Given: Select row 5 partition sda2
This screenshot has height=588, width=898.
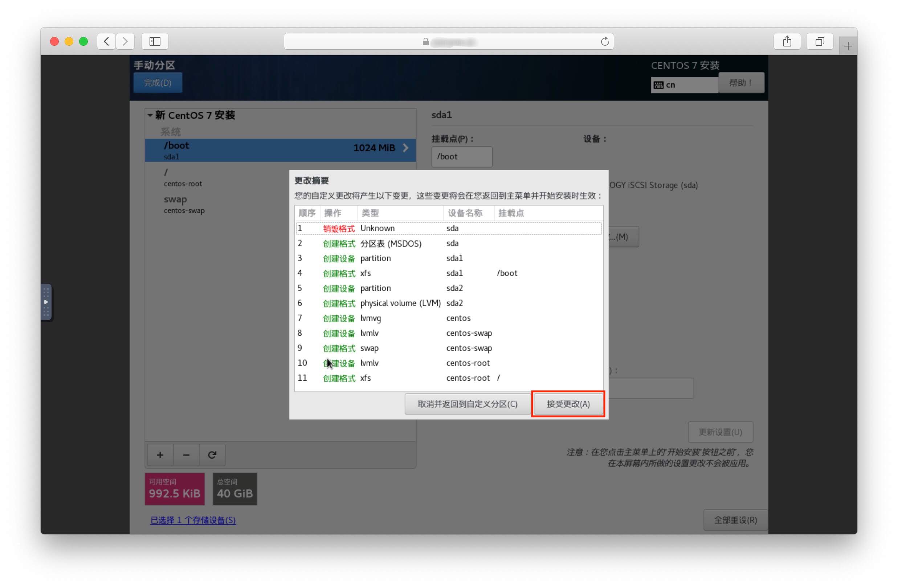Looking at the screenshot, I should point(449,288).
